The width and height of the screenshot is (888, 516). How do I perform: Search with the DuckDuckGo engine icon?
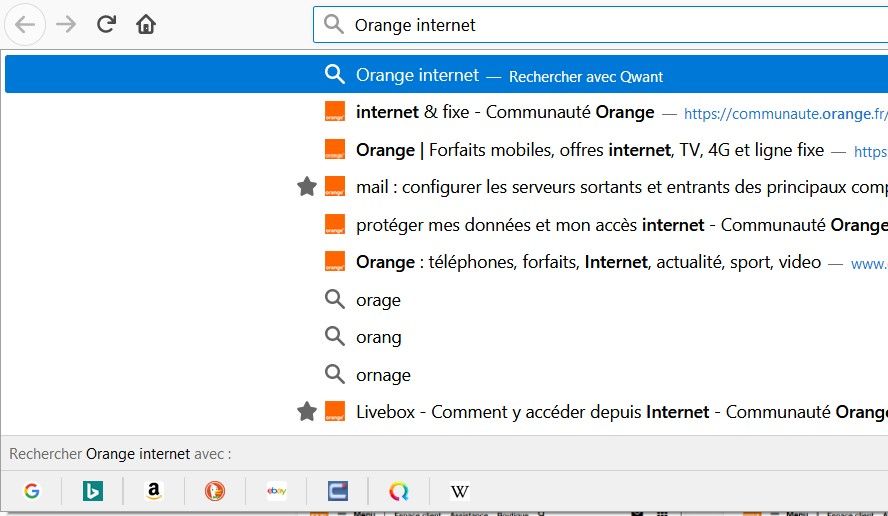pos(215,491)
